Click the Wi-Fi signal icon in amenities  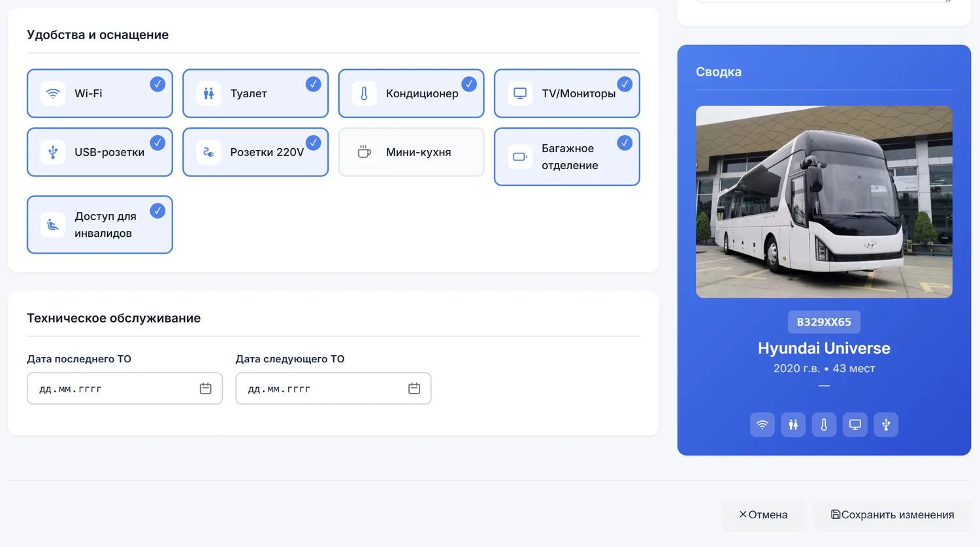tap(53, 93)
